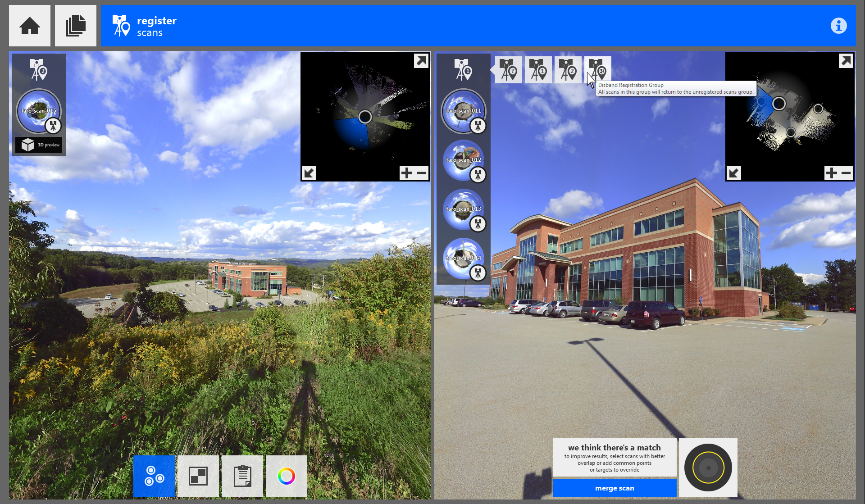
Task: Collapse the left map view
Action: (309, 173)
